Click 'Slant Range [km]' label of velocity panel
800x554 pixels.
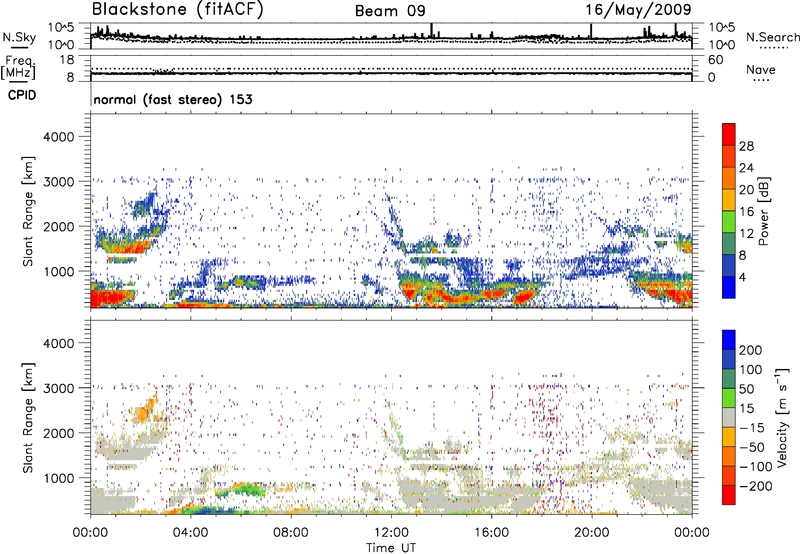coord(28,417)
